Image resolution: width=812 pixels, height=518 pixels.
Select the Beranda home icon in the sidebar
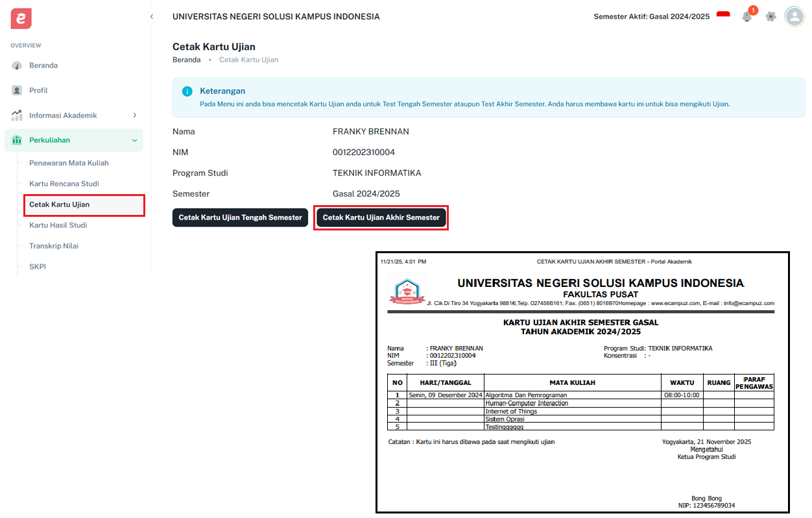[16, 66]
